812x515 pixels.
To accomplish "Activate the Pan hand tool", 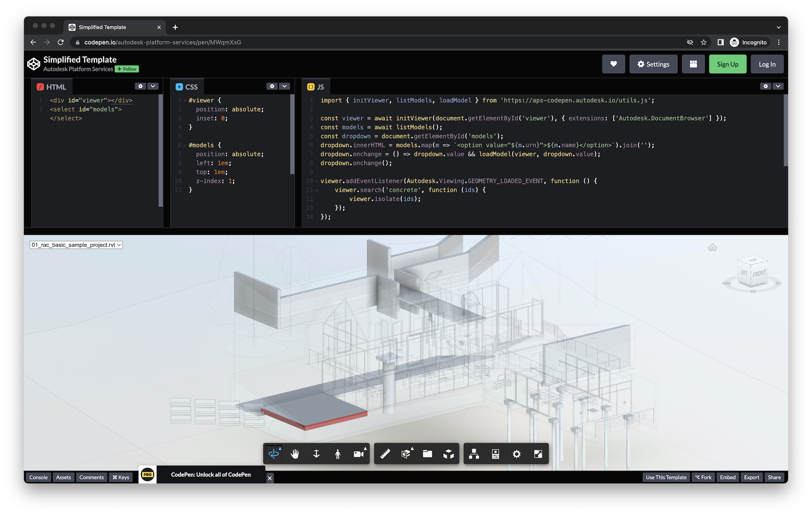I will [295, 454].
